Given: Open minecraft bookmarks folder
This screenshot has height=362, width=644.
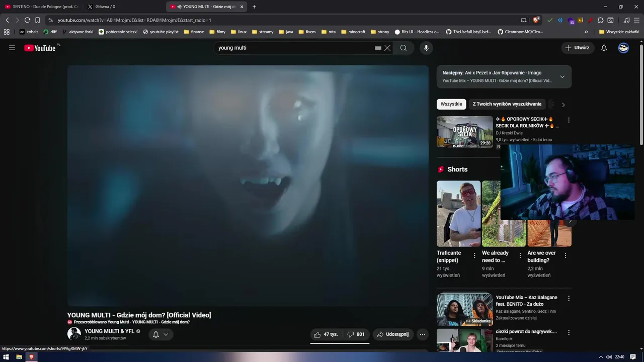Looking at the screenshot, I should (x=353, y=32).
